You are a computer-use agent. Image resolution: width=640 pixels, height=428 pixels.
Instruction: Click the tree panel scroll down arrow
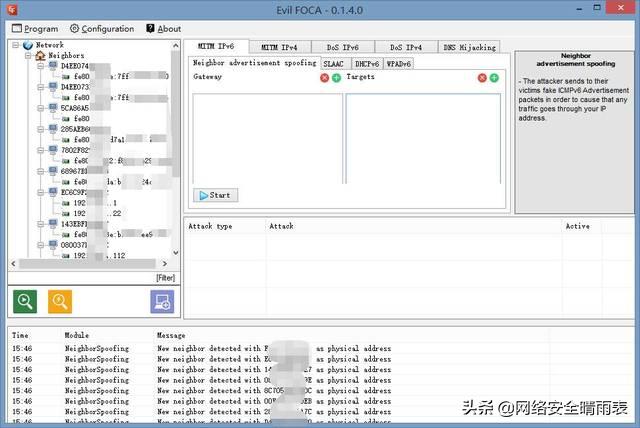[176, 253]
